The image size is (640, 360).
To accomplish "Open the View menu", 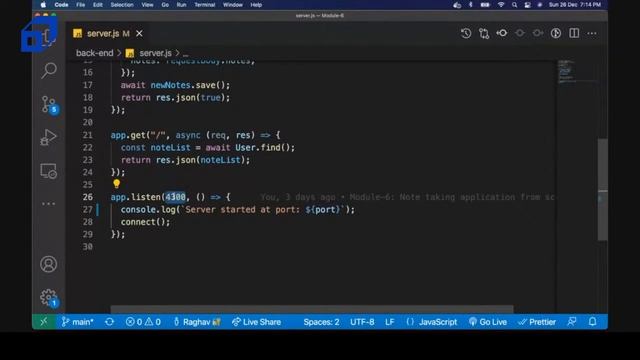I will point(147,5).
